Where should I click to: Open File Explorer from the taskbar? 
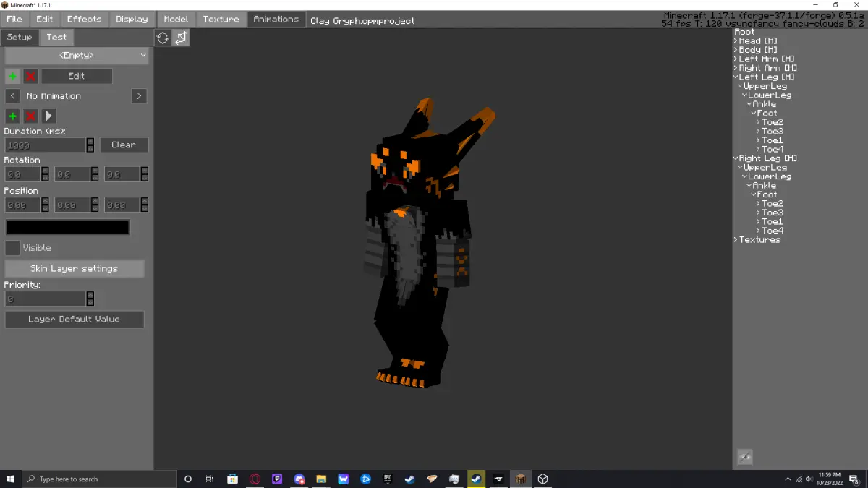[321, 479]
